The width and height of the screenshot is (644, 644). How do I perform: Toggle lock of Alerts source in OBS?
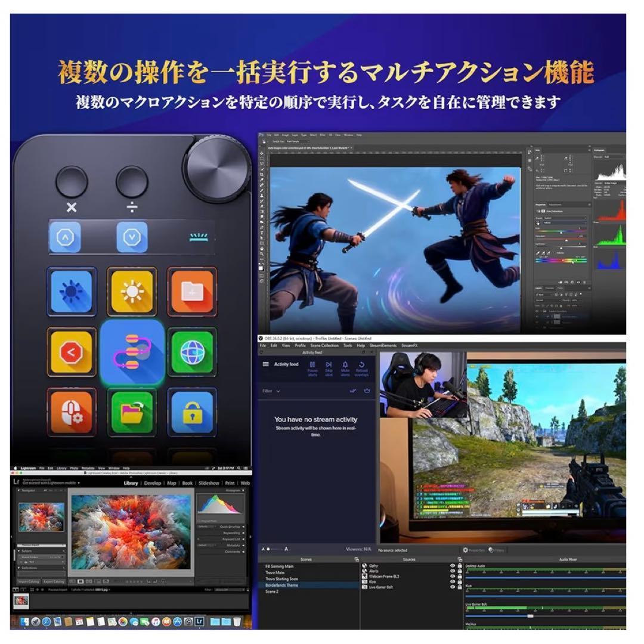(x=460, y=571)
